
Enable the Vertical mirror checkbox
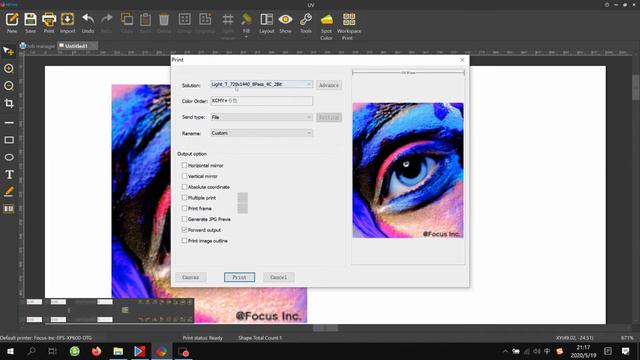click(x=184, y=176)
